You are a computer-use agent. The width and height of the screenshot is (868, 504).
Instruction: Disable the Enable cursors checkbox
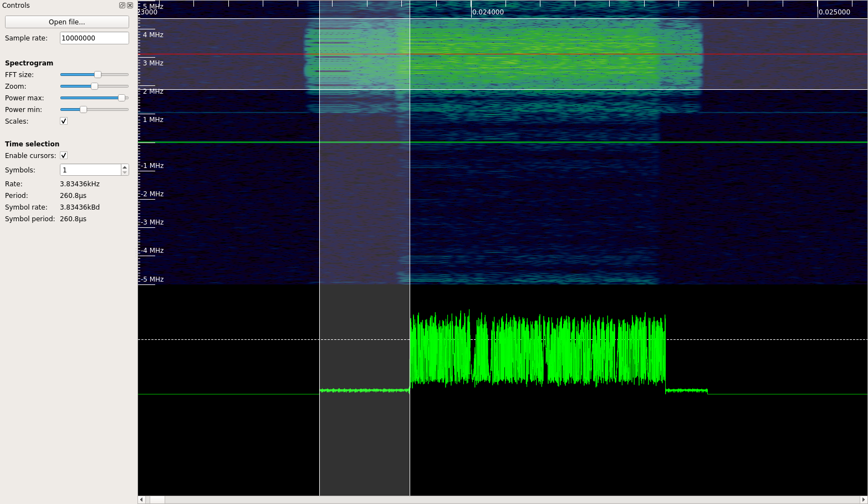click(64, 156)
